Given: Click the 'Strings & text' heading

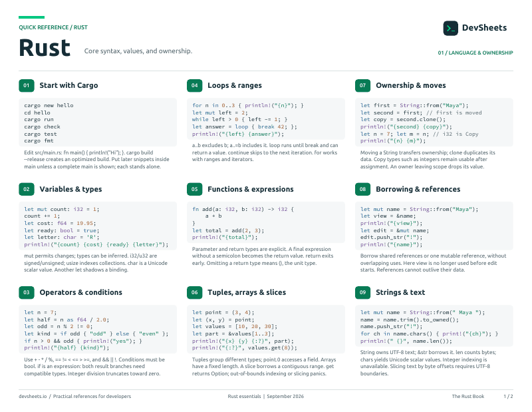Looking at the screenshot, I should click(400, 292).
